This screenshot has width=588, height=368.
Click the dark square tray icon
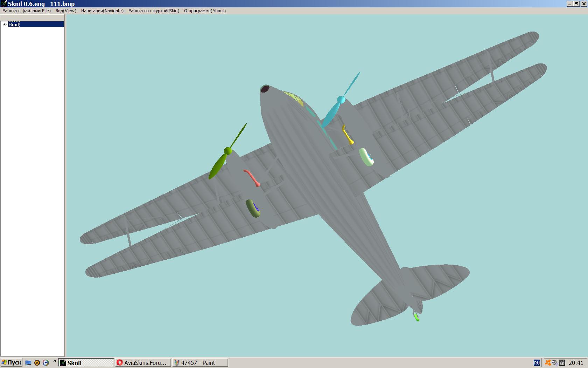pos(562,363)
